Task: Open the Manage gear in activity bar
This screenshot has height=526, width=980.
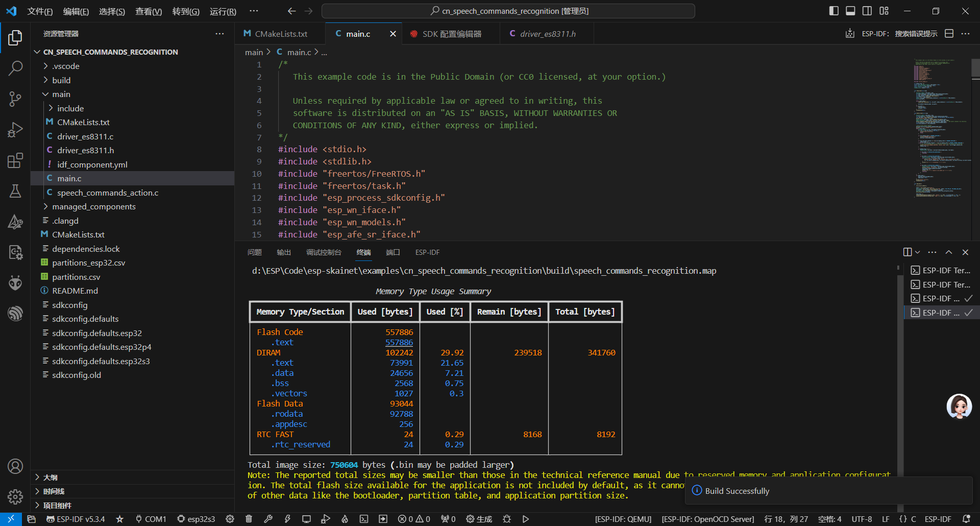Action: (x=15, y=496)
